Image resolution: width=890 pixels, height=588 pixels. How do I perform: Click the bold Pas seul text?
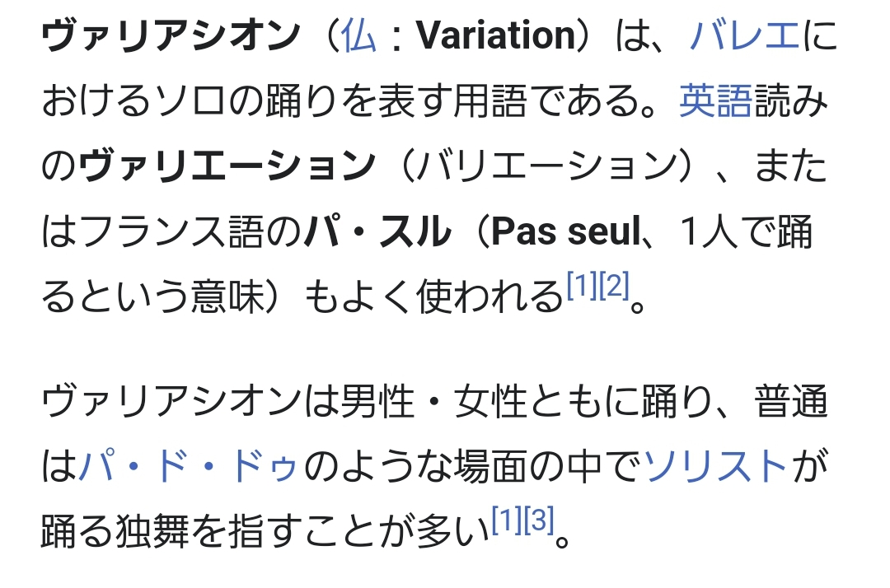pos(565,233)
